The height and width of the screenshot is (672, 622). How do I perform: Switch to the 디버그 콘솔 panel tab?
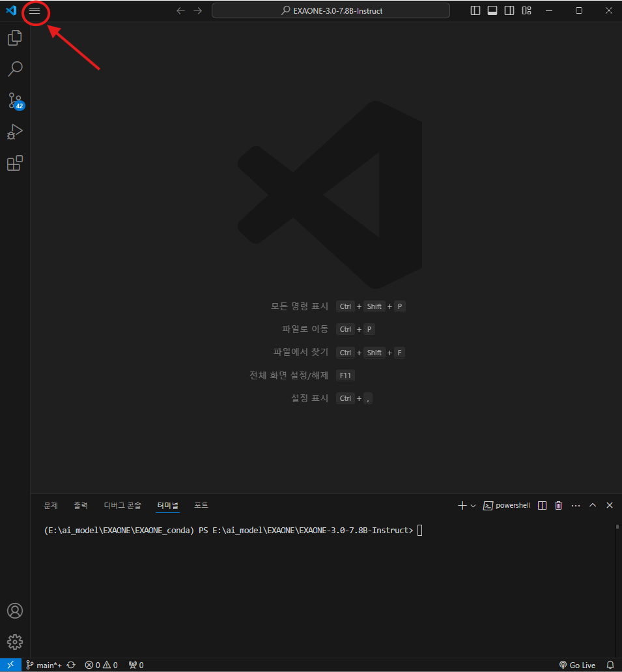pyautogui.click(x=122, y=505)
